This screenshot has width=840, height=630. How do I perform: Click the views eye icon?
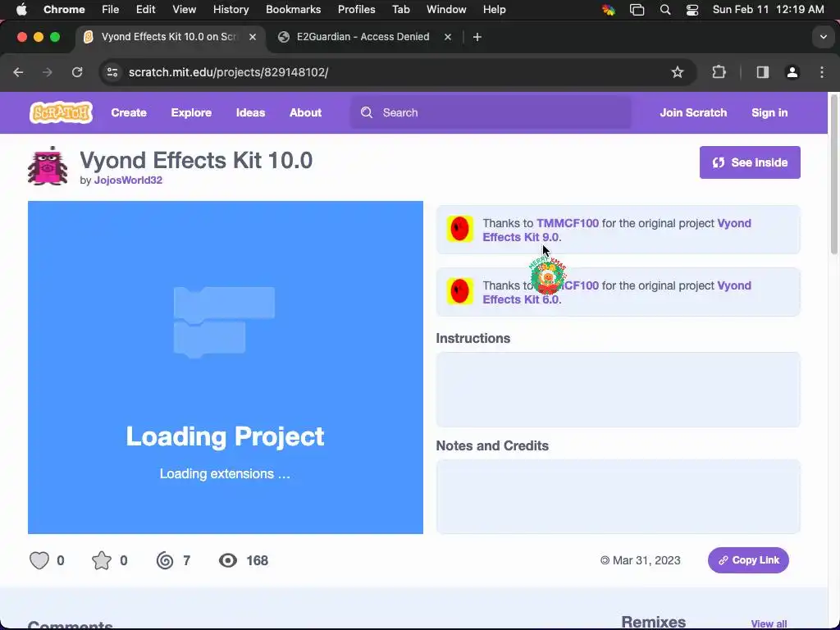pyautogui.click(x=228, y=560)
